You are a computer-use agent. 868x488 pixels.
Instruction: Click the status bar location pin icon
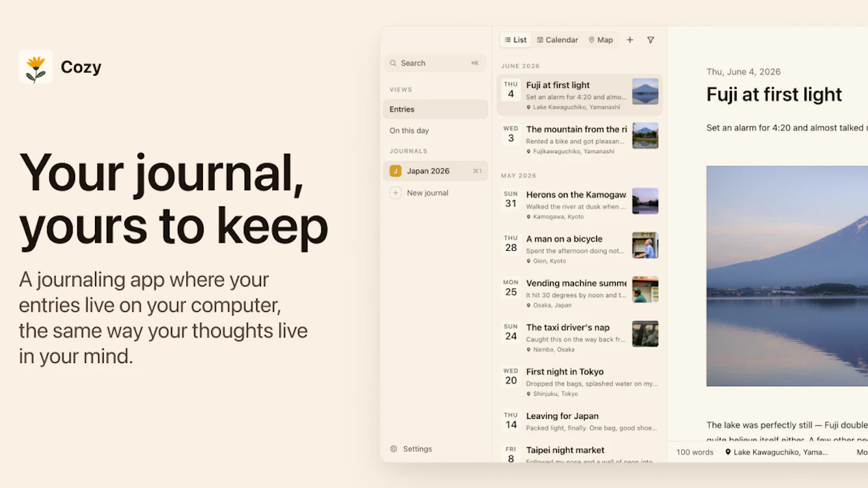point(728,452)
